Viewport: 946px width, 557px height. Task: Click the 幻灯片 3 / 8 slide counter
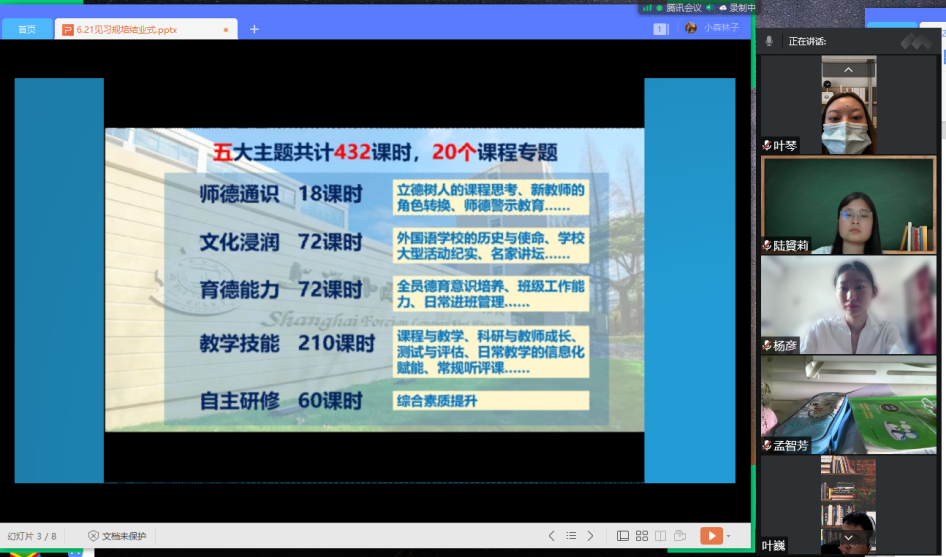(32, 536)
